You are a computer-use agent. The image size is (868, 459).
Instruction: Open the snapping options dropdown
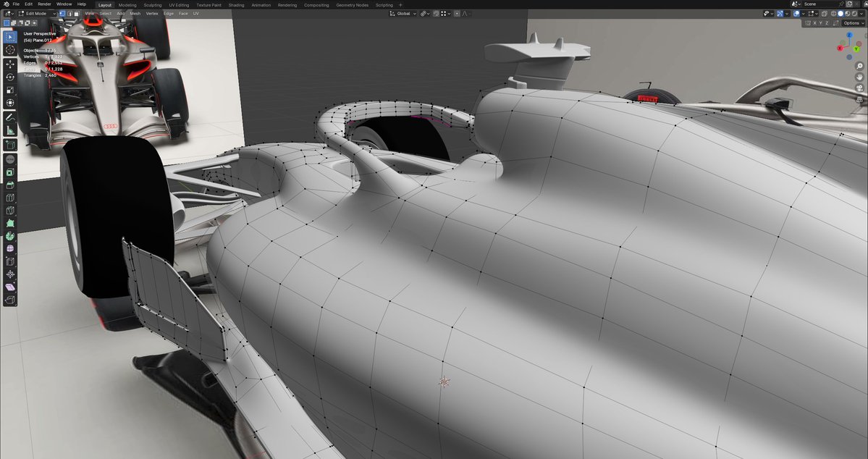coord(446,14)
